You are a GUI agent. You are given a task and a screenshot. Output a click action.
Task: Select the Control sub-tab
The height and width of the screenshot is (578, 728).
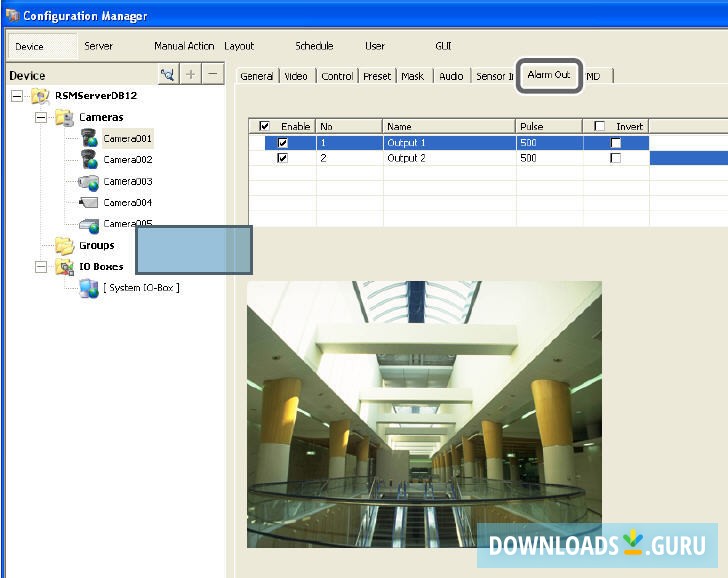point(337,76)
